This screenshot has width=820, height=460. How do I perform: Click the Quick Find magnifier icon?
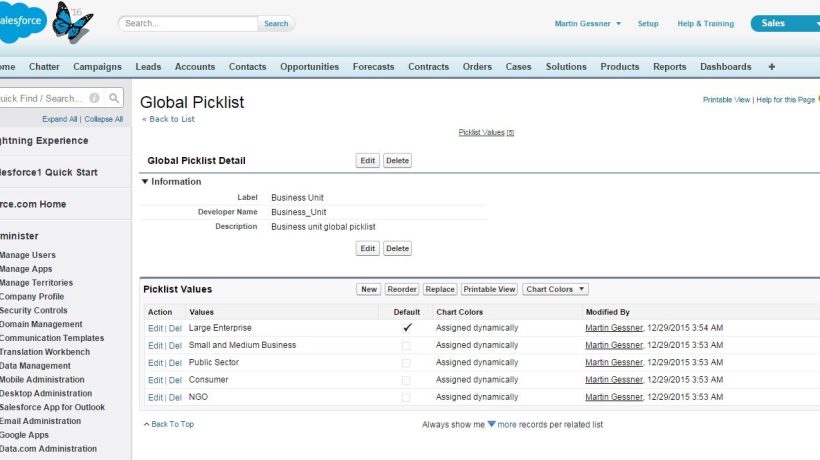[114, 98]
